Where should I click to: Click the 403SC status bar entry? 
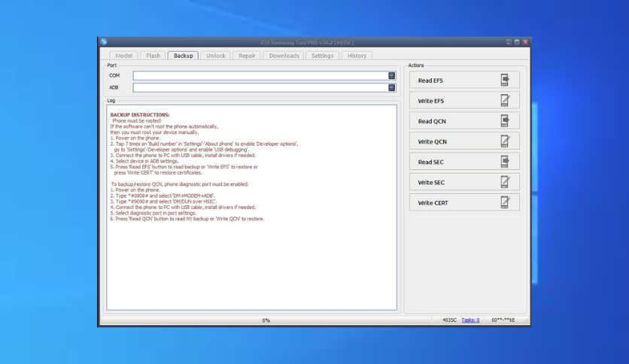449,320
